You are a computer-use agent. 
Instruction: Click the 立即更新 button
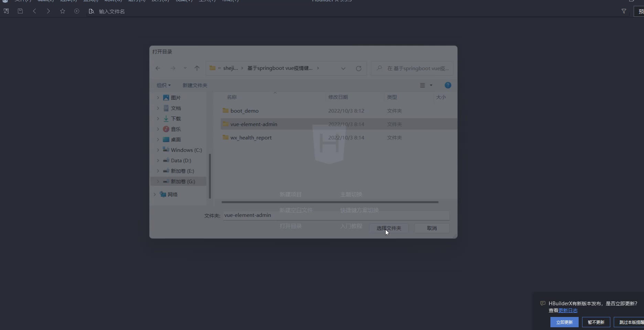565,322
